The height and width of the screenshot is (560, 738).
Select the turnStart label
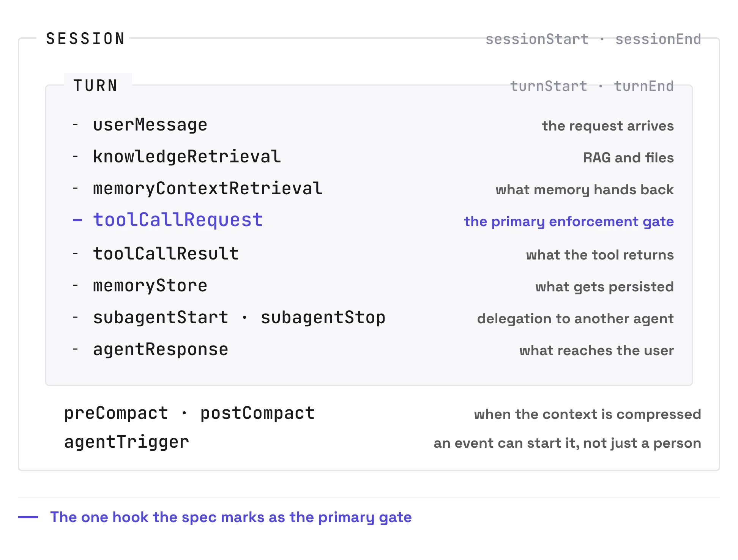point(549,86)
